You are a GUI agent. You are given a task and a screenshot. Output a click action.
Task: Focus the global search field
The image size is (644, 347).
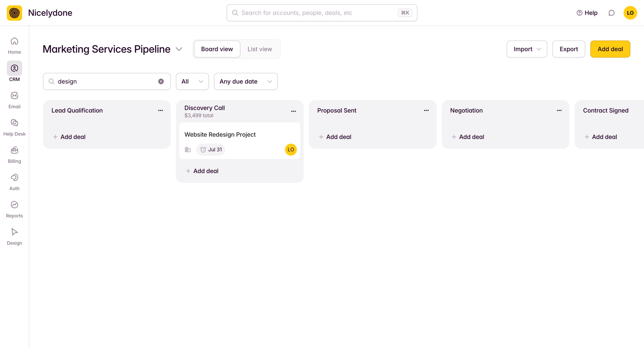322,13
